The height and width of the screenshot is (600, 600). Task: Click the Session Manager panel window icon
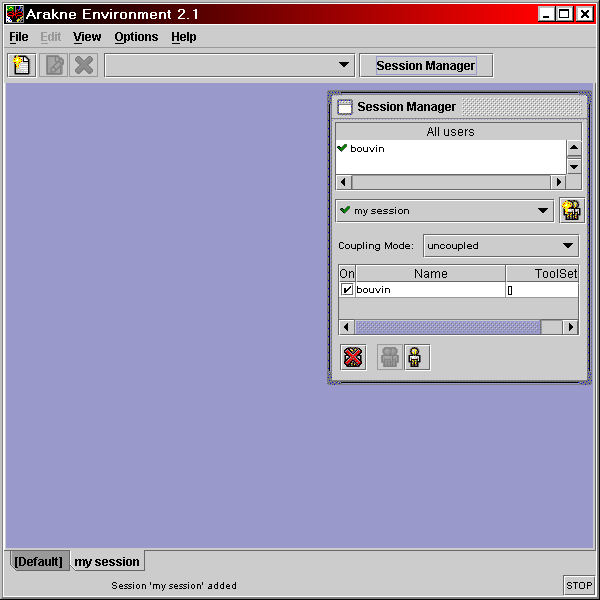[345, 107]
